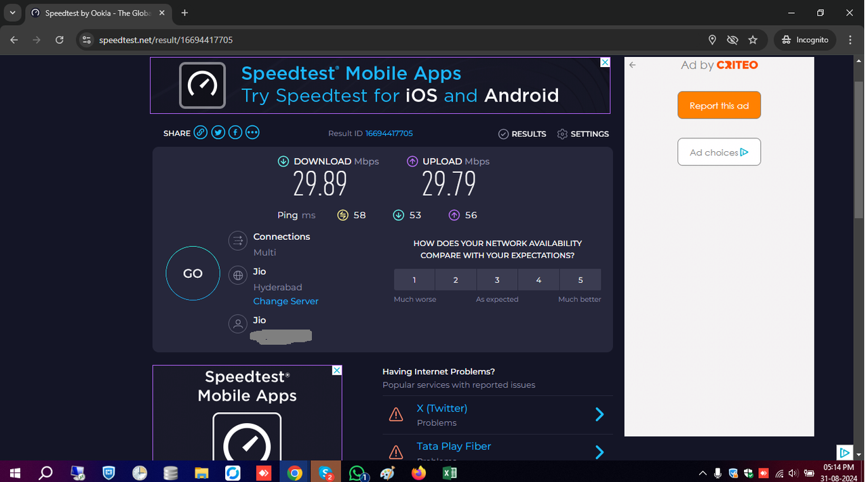Copy share link icon

[x=201, y=133]
